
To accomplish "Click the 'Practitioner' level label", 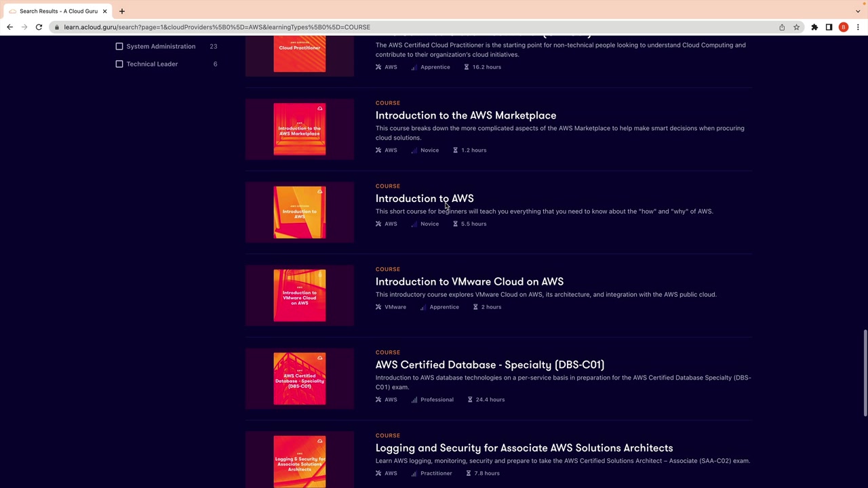I will [436, 474].
